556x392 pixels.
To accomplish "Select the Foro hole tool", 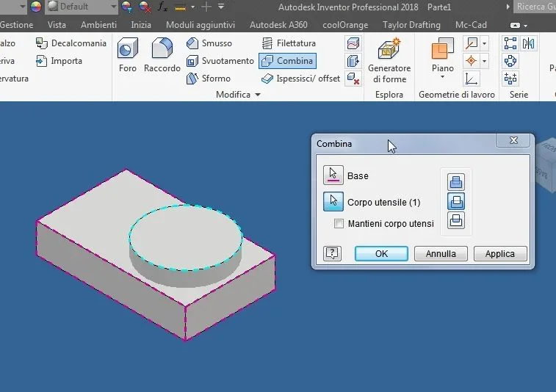I will coord(128,55).
